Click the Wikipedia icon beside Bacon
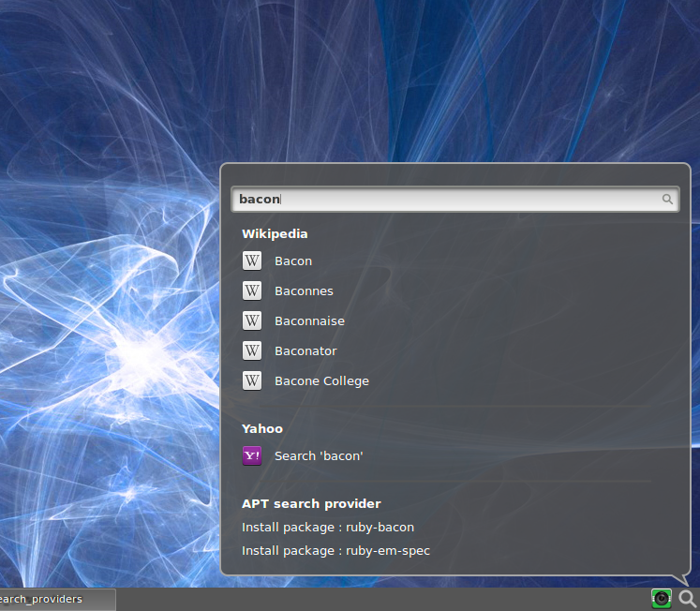This screenshot has width=700, height=611. coord(252,261)
